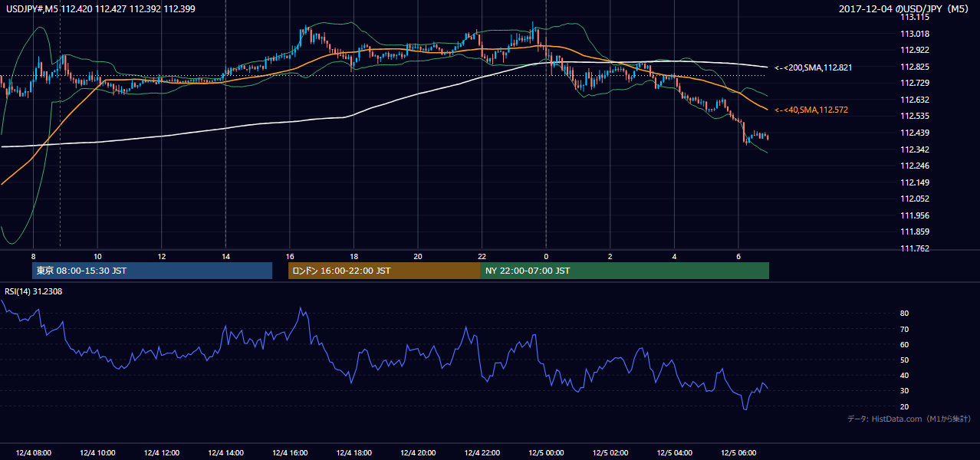
Task: Click the 112.632 price axis label
Action: tap(915, 100)
